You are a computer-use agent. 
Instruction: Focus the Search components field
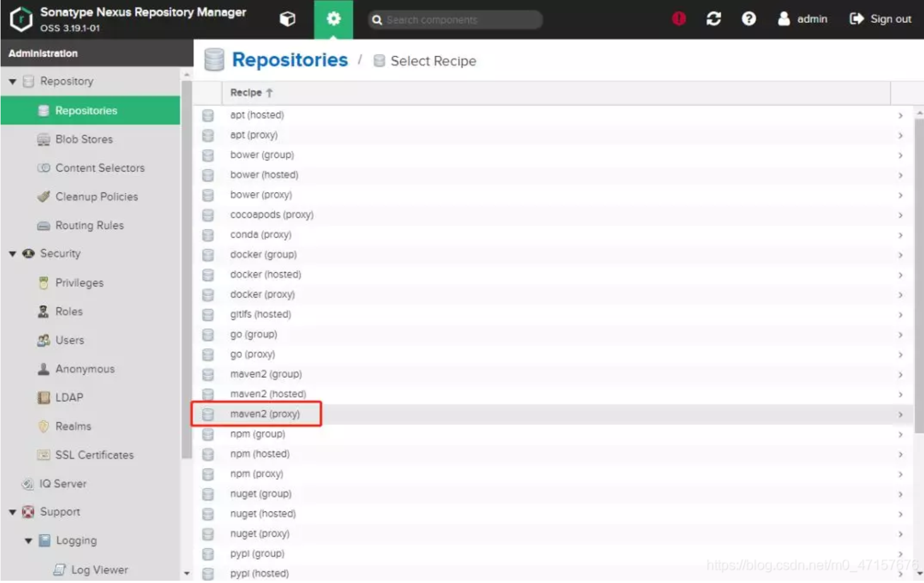click(455, 19)
